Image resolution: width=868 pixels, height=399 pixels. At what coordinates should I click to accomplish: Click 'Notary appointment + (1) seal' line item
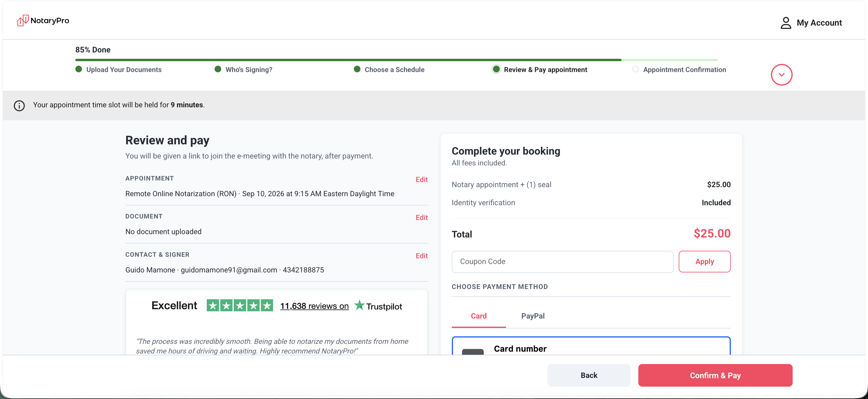point(502,185)
